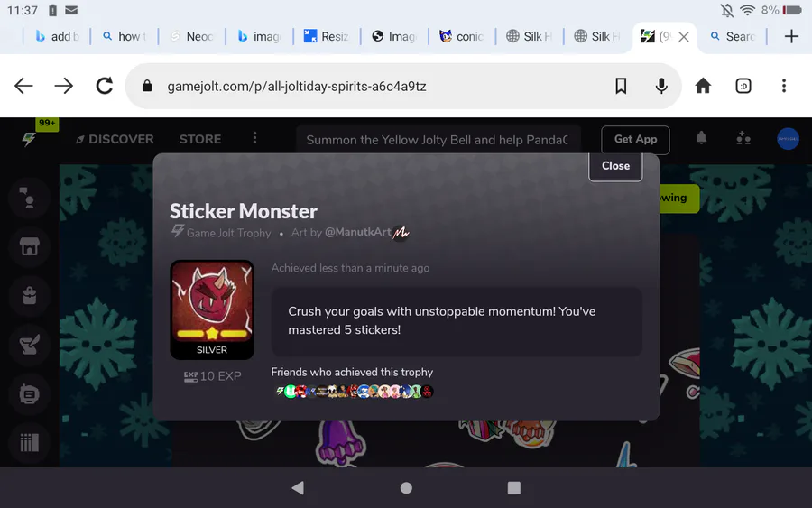
Task: Bookmark this page
Action: (621, 86)
